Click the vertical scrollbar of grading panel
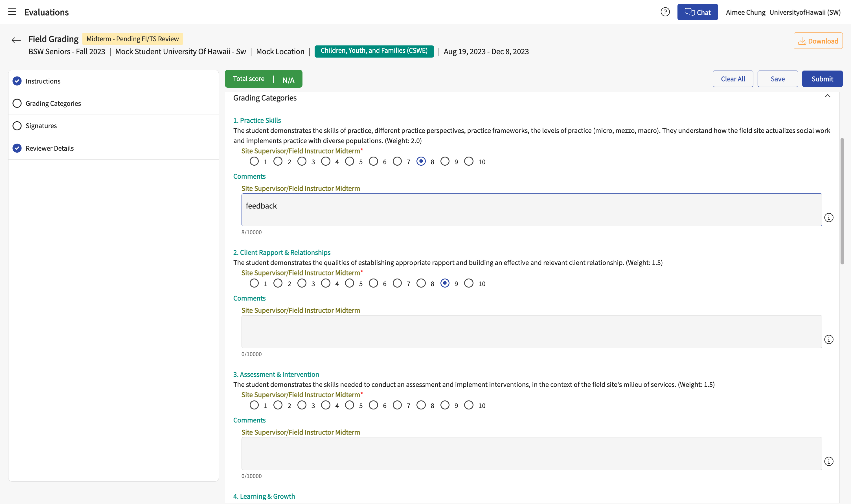The image size is (851, 504). [x=842, y=201]
